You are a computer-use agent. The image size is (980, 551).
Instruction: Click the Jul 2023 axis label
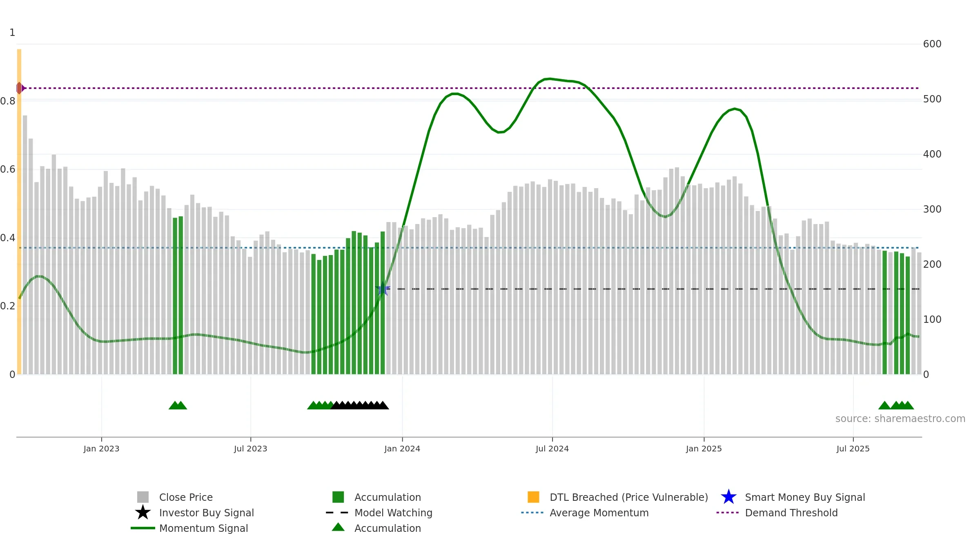pyautogui.click(x=250, y=449)
